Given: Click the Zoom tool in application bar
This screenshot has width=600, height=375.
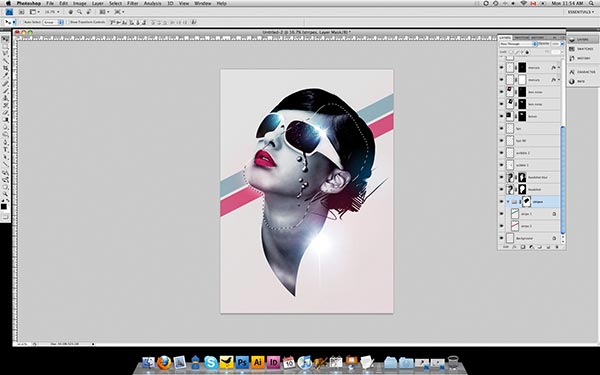Looking at the screenshot, I should coord(79,12).
